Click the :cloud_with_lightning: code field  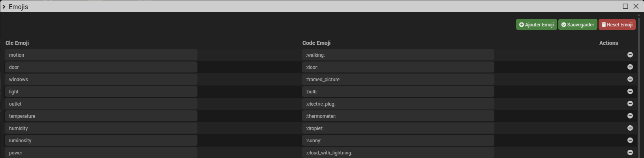[398, 152]
